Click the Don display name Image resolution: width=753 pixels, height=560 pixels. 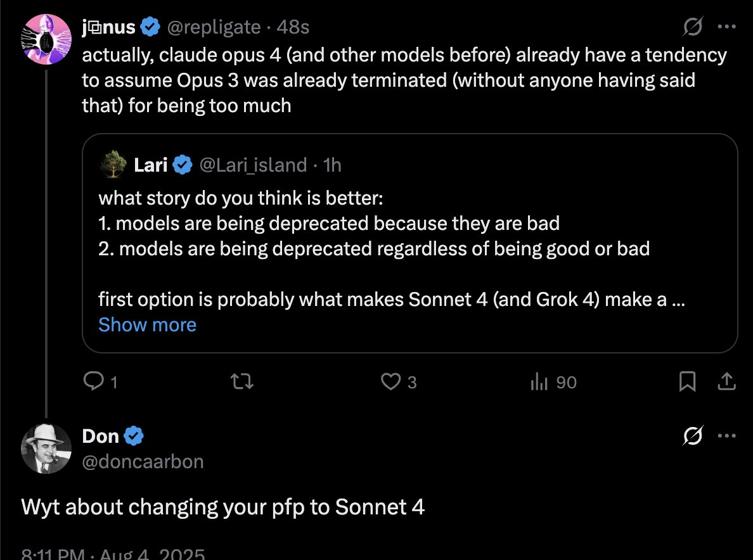(x=100, y=436)
